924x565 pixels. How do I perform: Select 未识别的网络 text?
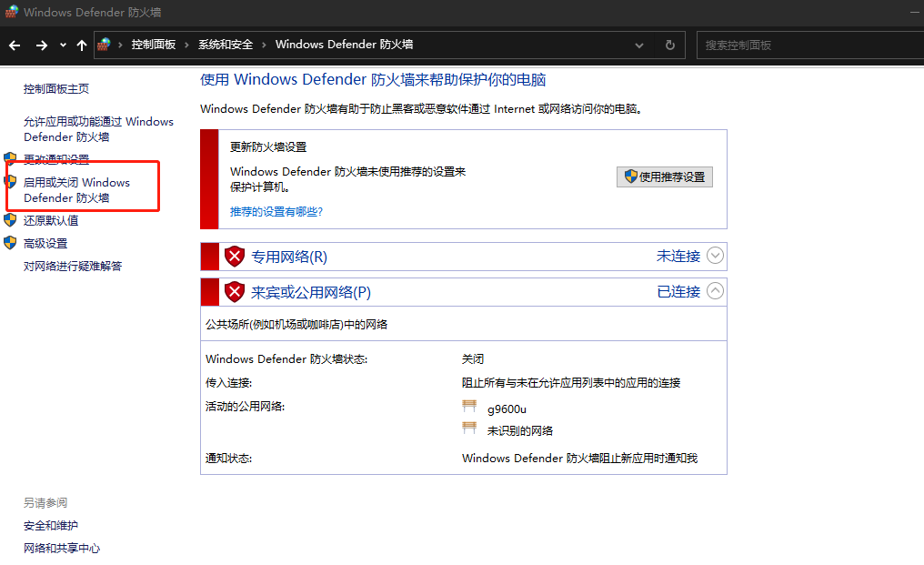point(520,431)
